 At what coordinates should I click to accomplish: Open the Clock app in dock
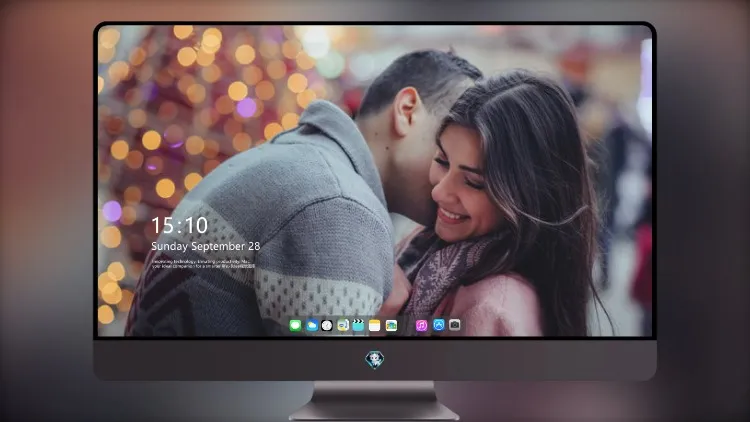click(327, 325)
